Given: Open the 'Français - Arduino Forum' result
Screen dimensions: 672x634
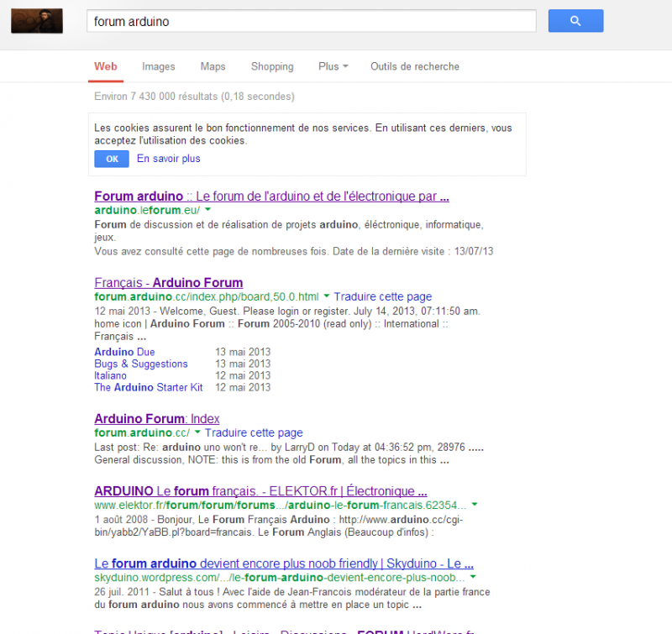Looking at the screenshot, I should coord(169,283).
